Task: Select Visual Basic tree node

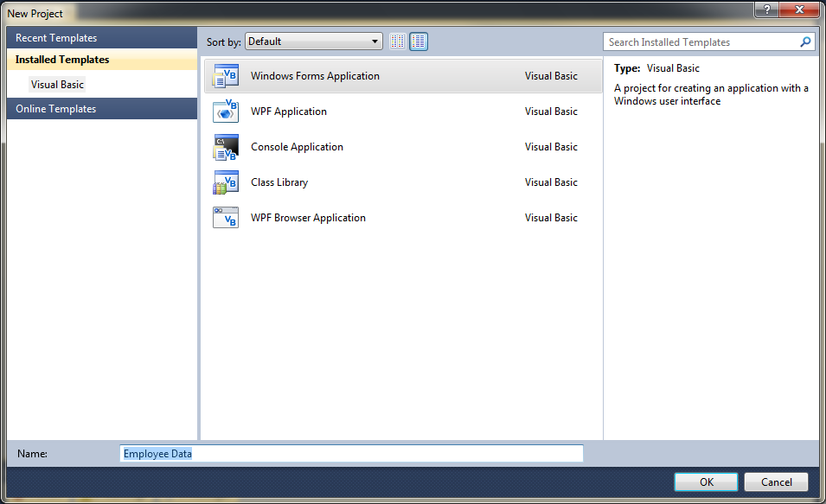Action: (57, 84)
